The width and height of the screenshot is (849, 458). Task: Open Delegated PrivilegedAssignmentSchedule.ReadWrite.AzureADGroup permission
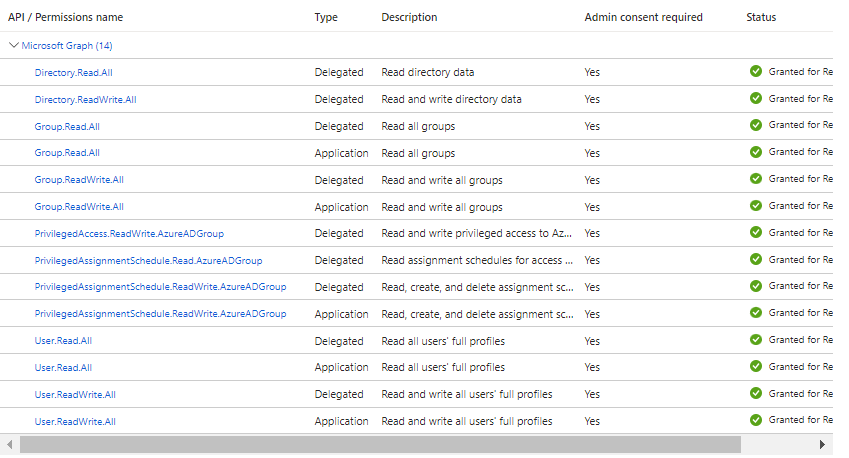point(160,287)
